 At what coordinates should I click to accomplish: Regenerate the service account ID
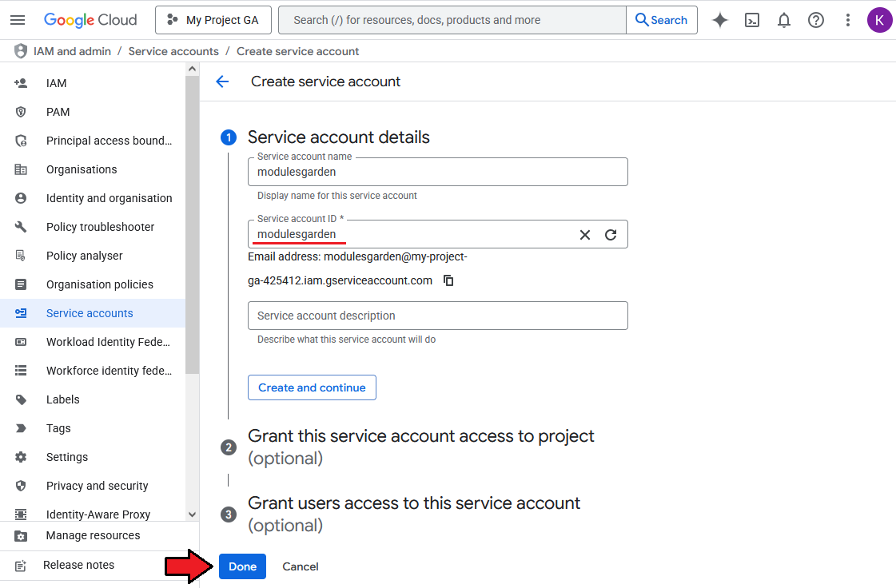(611, 235)
